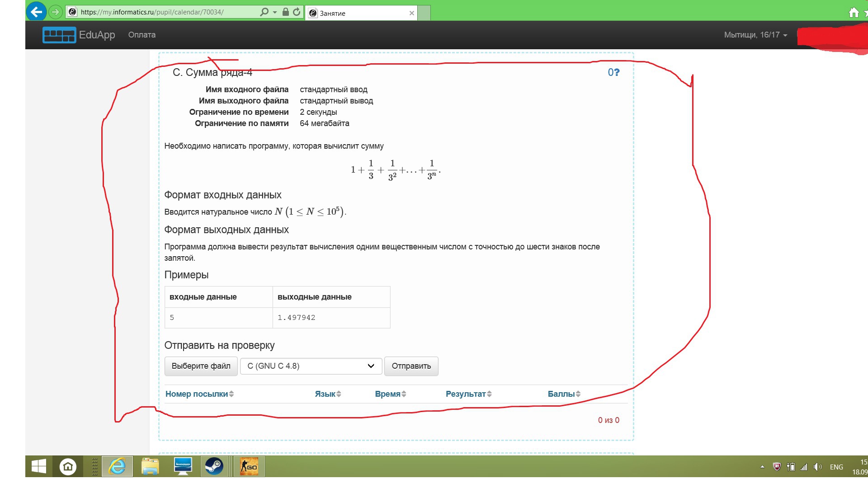Click the EduApp logo icon
The height and width of the screenshot is (488, 868).
(x=59, y=35)
